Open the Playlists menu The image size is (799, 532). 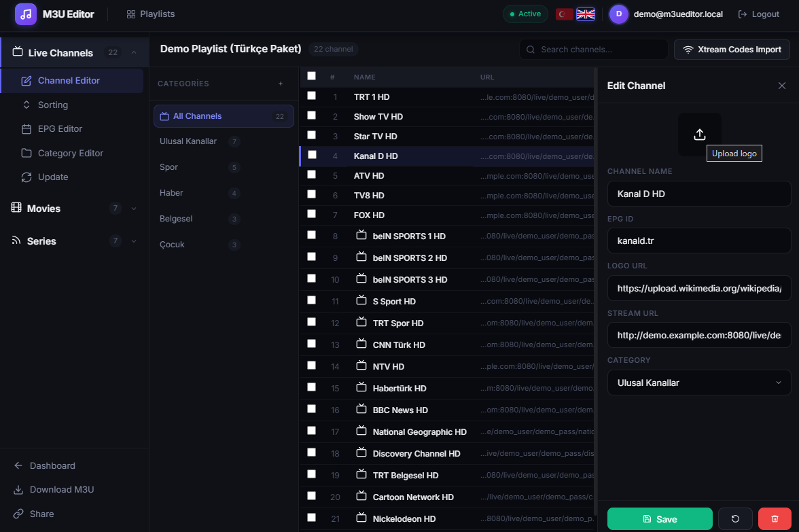(x=150, y=14)
